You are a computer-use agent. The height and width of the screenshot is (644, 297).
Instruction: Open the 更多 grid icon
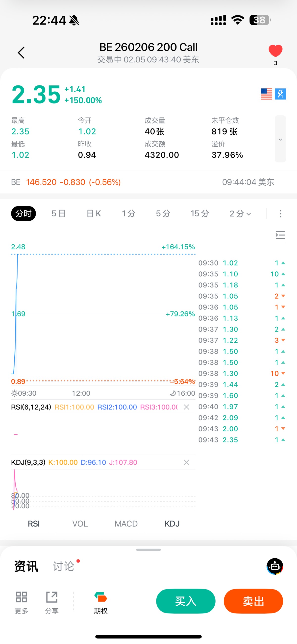[21, 602]
